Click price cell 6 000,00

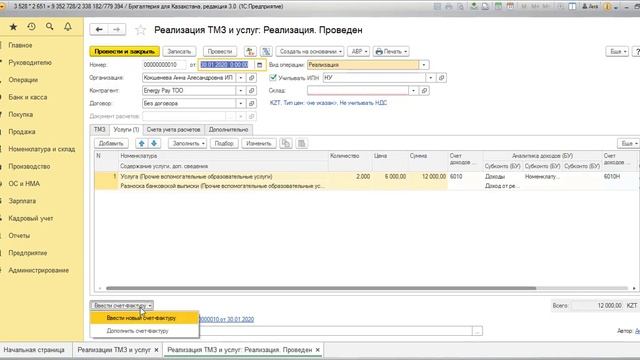[x=390, y=176]
